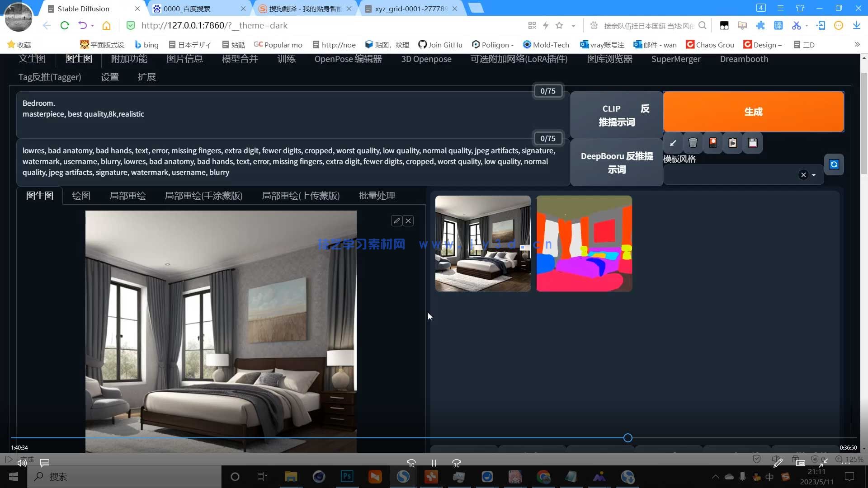Mute video using speaker icon
The height and width of the screenshot is (488, 868).
pyautogui.click(x=22, y=463)
